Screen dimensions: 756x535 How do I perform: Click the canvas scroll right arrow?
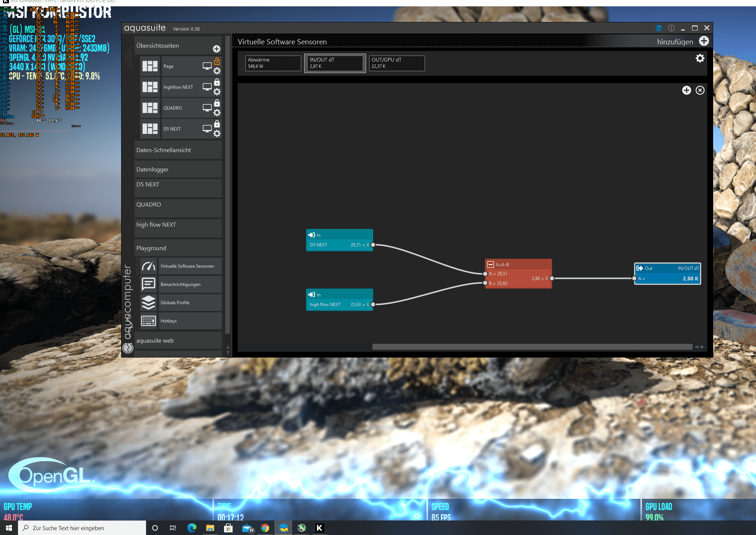703,347
